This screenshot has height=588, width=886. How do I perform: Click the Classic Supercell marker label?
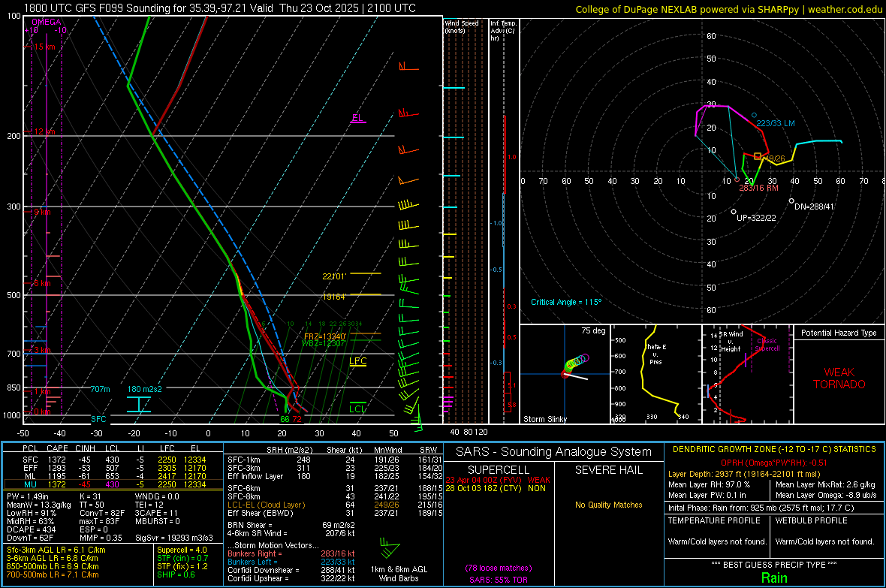click(x=767, y=345)
